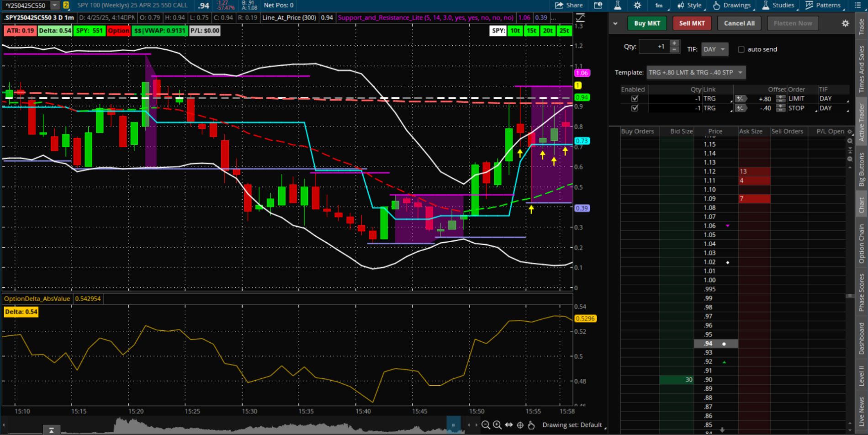Click the chart time-range scroller handle
868x435 pixels.
point(453,425)
